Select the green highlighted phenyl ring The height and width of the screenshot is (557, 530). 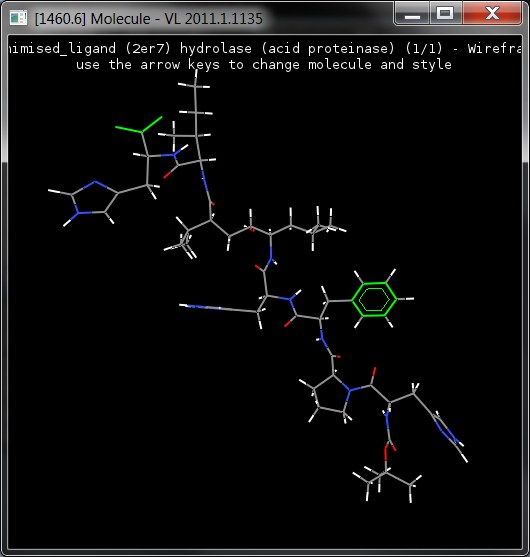point(374,299)
